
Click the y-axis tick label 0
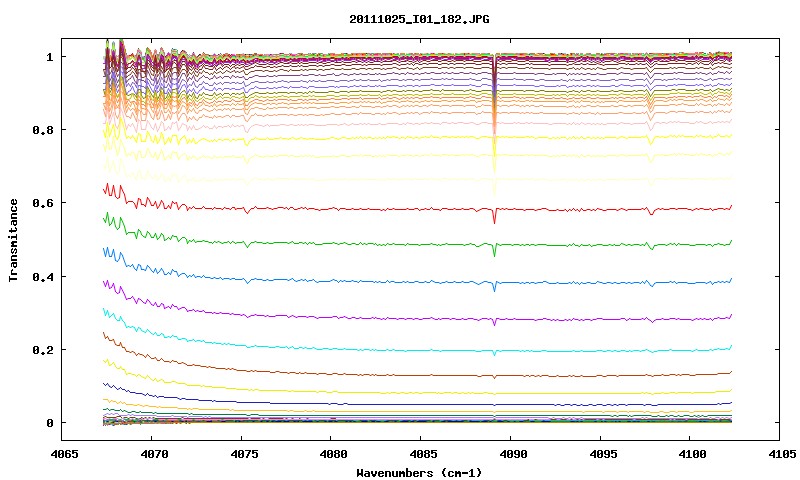coord(49,423)
